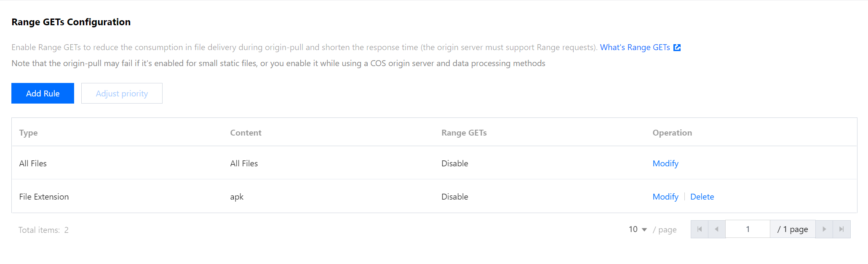Go to the previous page arrow
The image size is (868, 264).
[x=717, y=229]
